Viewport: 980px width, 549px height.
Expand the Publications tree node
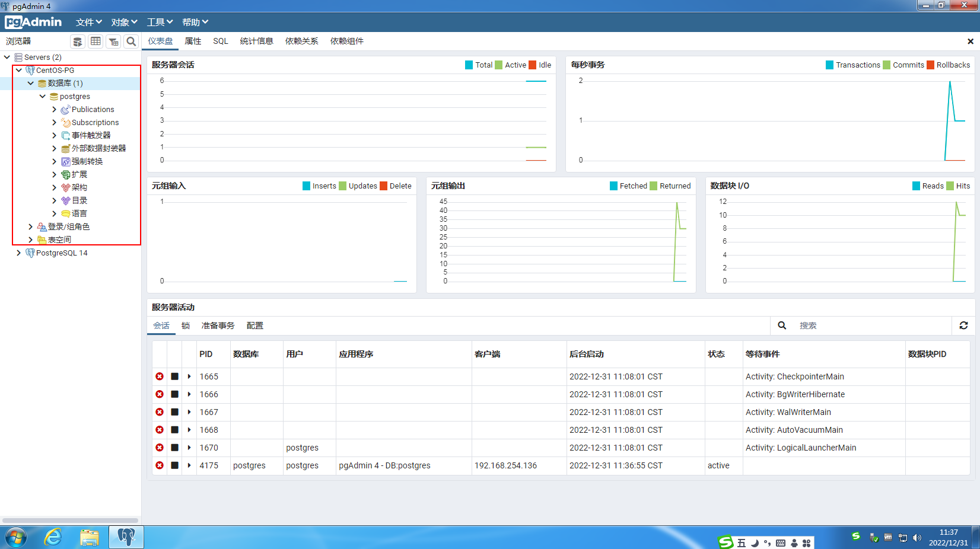pos(53,109)
